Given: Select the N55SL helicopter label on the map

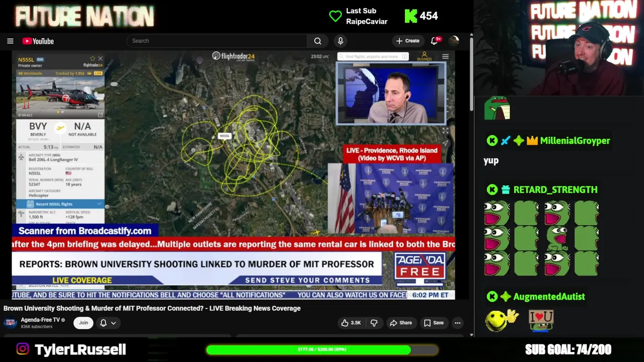Looking at the screenshot, I should tap(224, 136).
